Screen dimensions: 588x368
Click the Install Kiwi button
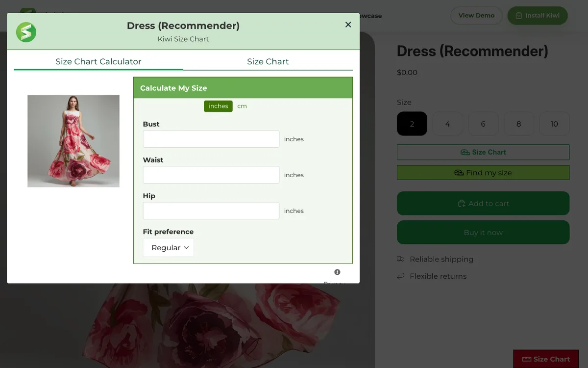538,15
